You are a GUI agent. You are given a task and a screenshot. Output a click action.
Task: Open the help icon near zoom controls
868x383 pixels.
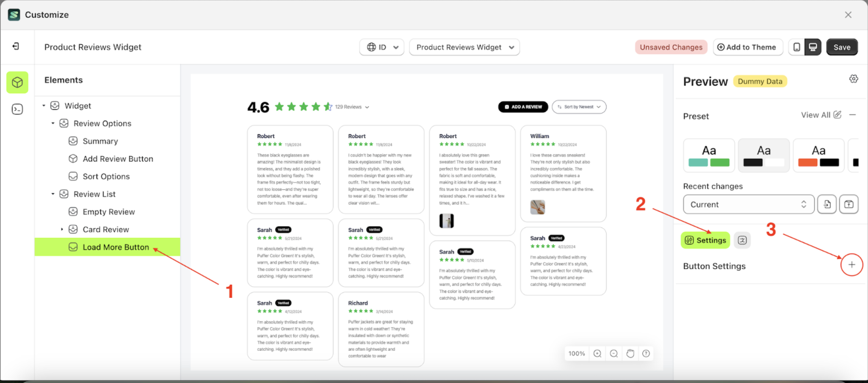646,353
